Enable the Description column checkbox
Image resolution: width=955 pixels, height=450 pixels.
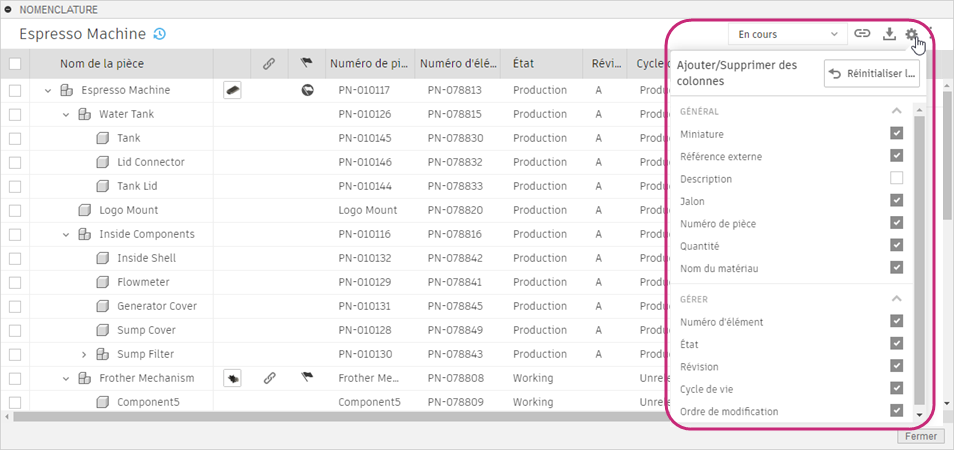[896, 179]
